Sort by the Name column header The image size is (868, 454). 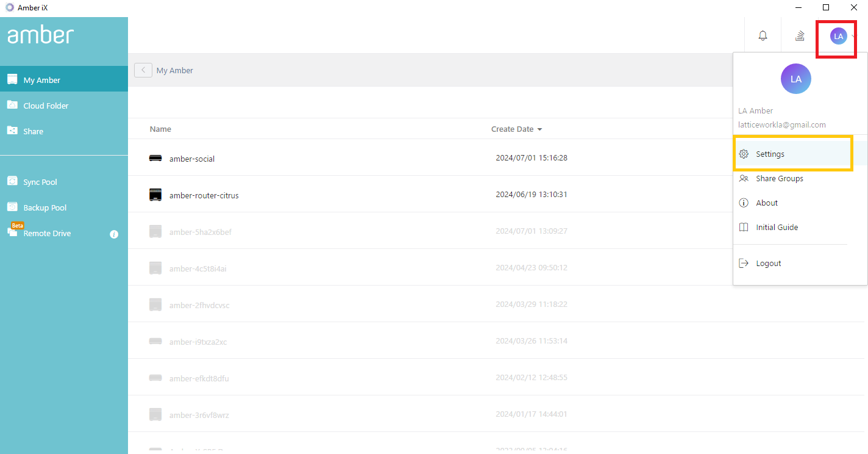(160, 129)
